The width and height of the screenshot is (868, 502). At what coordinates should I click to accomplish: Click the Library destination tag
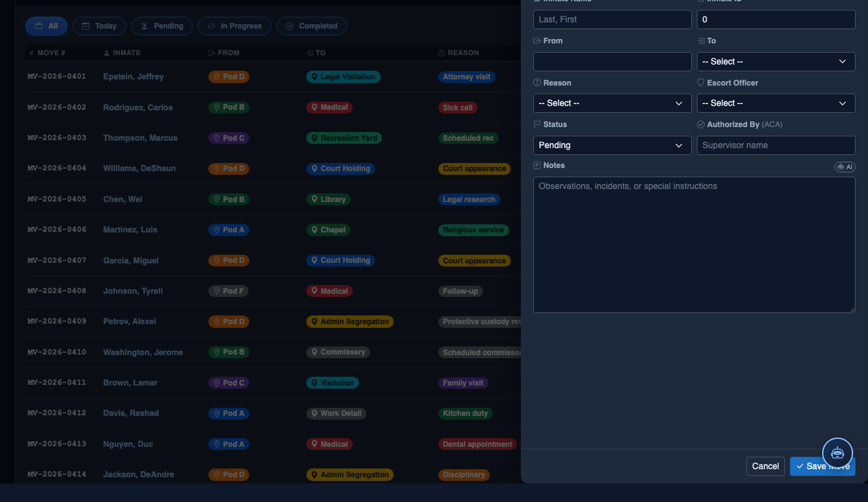click(329, 199)
